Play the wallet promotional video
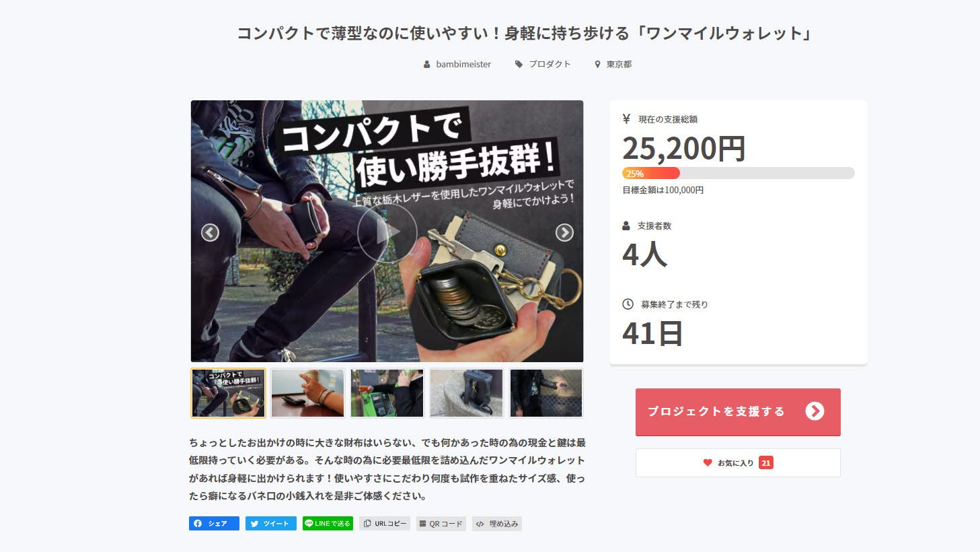Viewport: 980px width, 552px height. click(387, 232)
